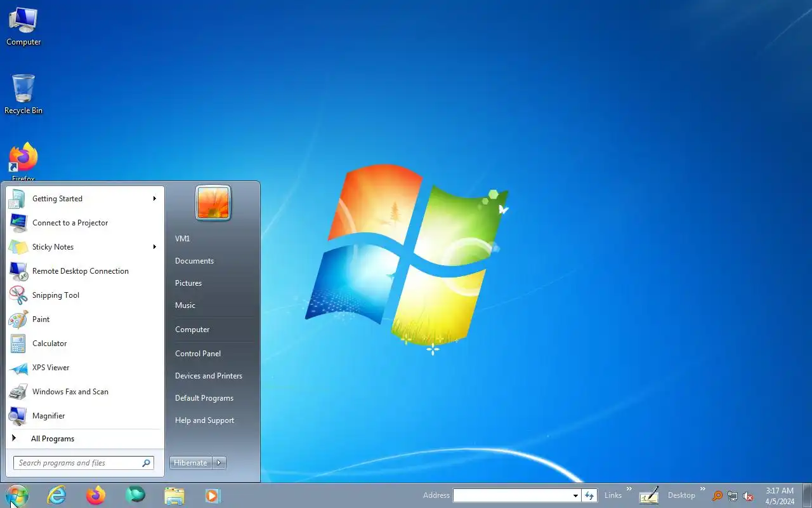Open shutdown options arrow next to Hibernate

point(219,463)
